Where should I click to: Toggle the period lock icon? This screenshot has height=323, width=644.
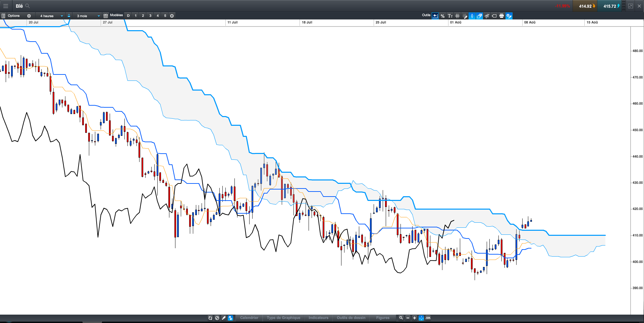coord(69,16)
